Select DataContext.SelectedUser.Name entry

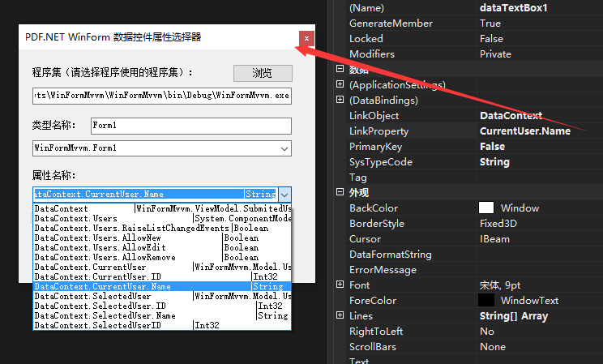click(162, 316)
